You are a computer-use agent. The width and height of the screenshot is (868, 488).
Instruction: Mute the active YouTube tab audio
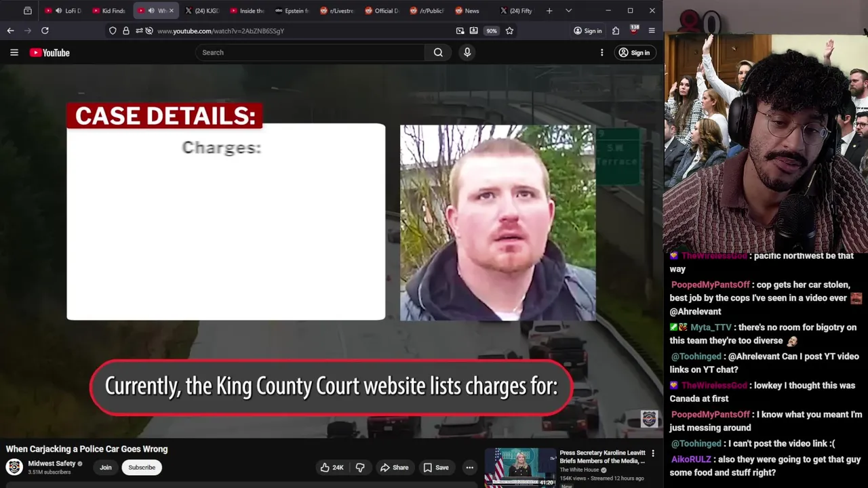click(151, 11)
